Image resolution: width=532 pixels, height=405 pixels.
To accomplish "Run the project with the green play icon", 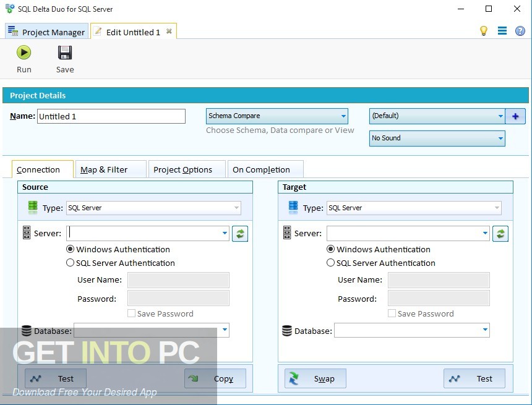I will tap(24, 53).
